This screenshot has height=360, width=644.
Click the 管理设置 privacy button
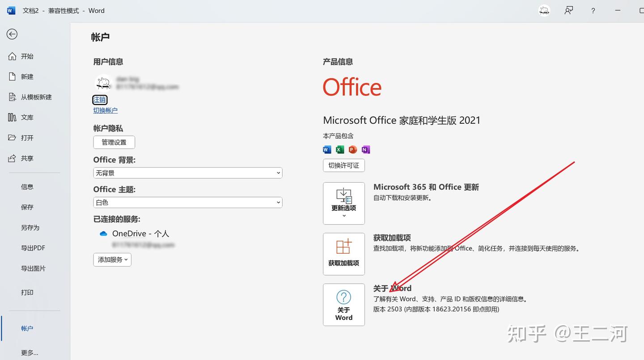pyautogui.click(x=114, y=142)
